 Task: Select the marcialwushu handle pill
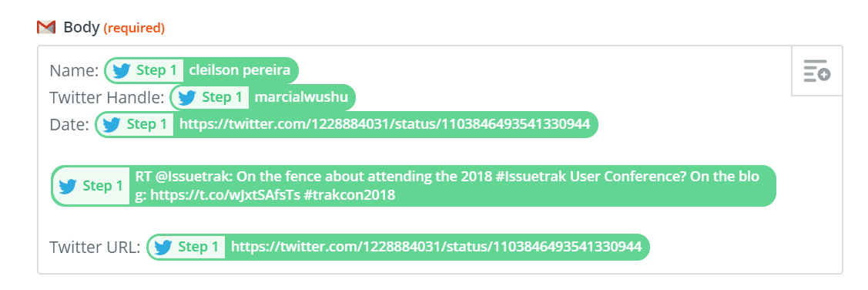coord(263,98)
